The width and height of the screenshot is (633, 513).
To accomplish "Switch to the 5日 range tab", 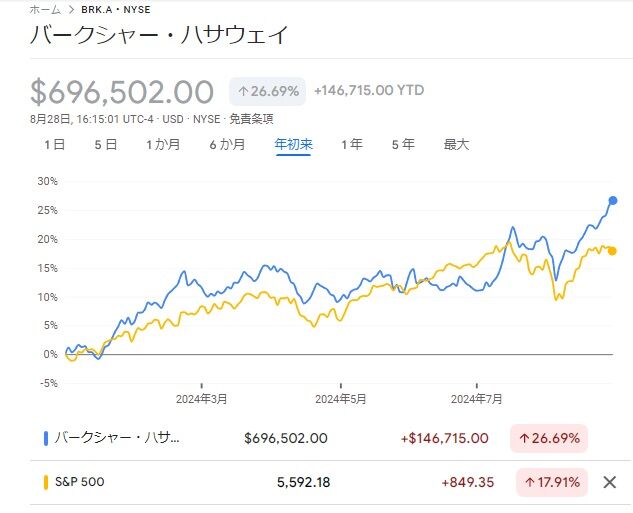I will coord(105,144).
